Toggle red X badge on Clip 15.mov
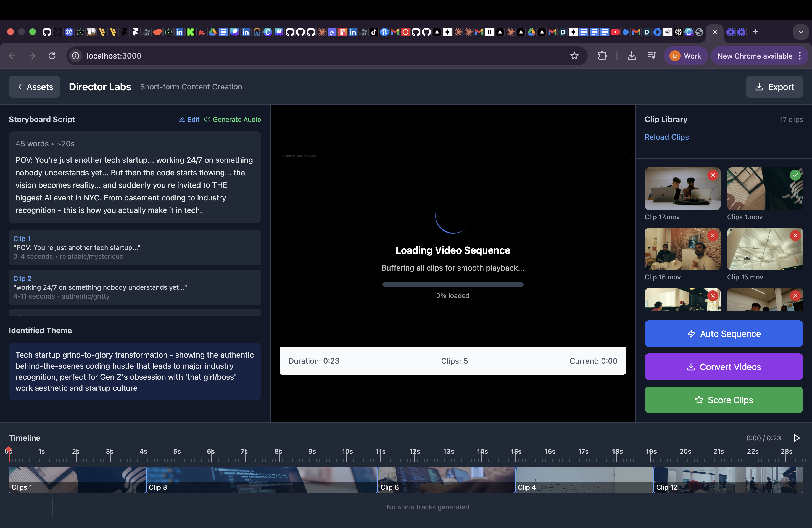 pyautogui.click(x=795, y=236)
